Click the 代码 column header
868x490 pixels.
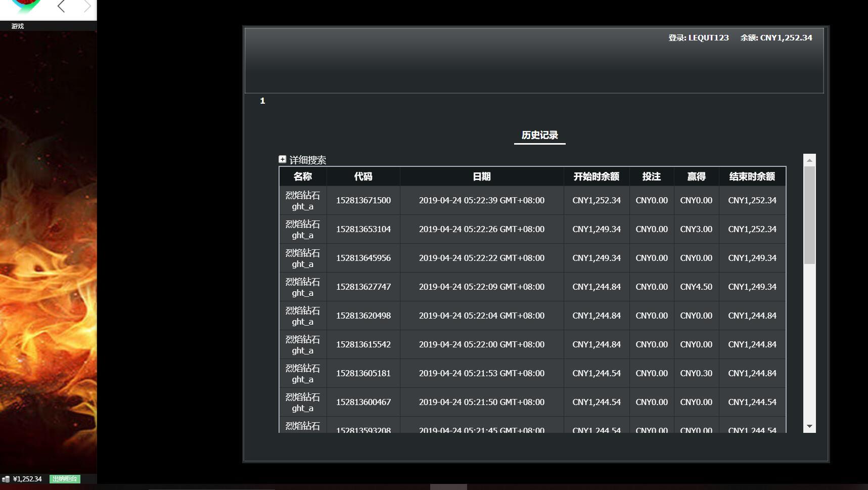click(x=363, y=176)
